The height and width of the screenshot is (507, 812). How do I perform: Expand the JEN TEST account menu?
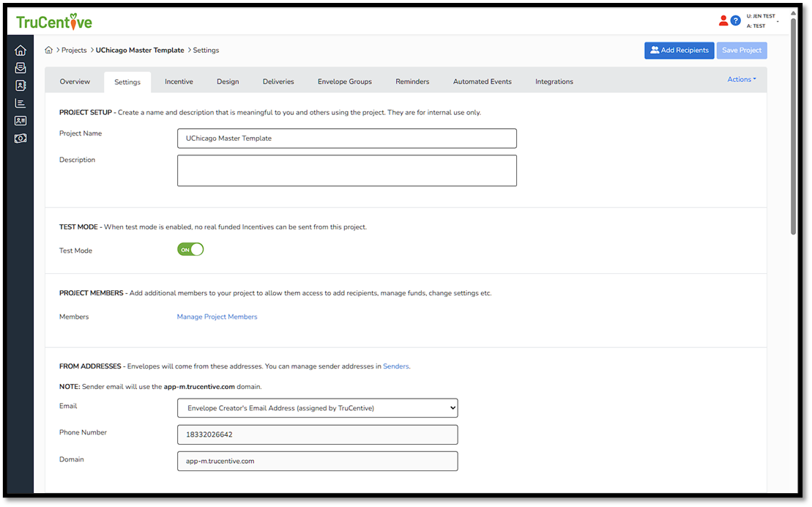777,21
